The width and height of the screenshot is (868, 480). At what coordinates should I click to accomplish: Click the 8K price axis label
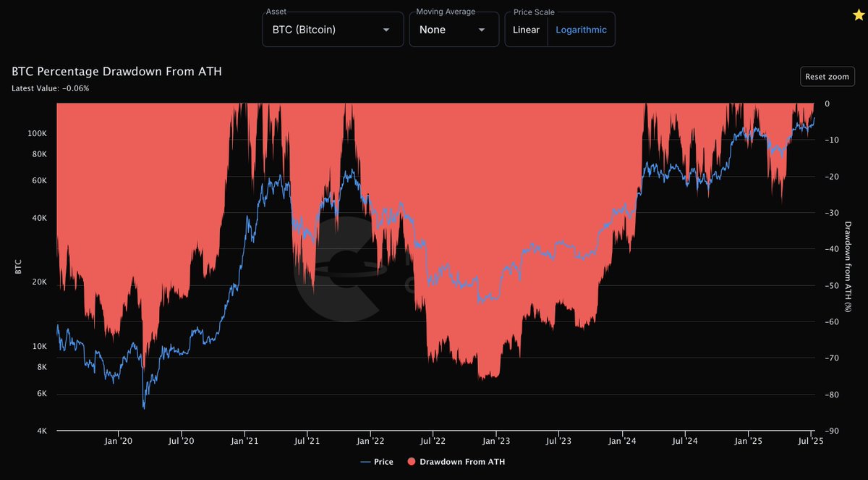[41, 368]
